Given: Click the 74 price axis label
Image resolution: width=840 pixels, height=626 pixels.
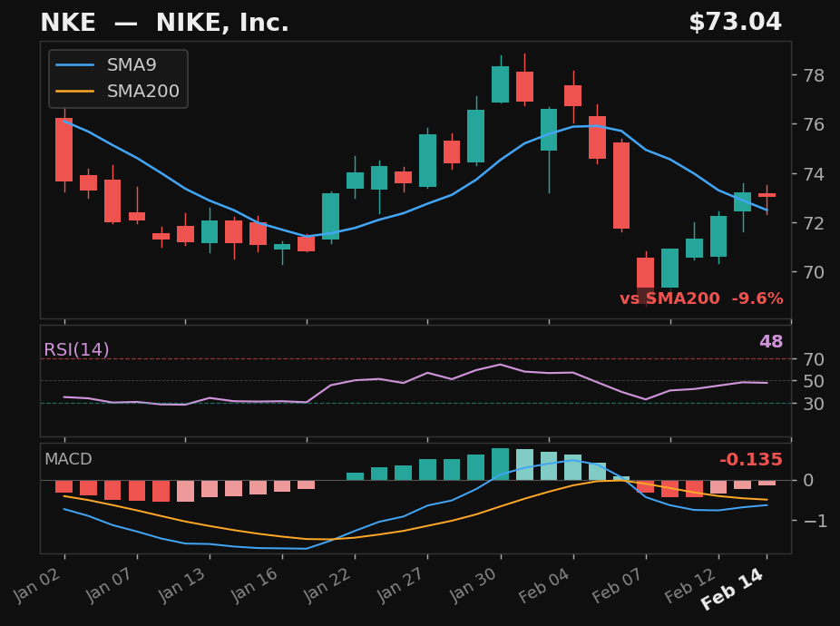Looking at the screenshot, I should click(x=814, y=173).
